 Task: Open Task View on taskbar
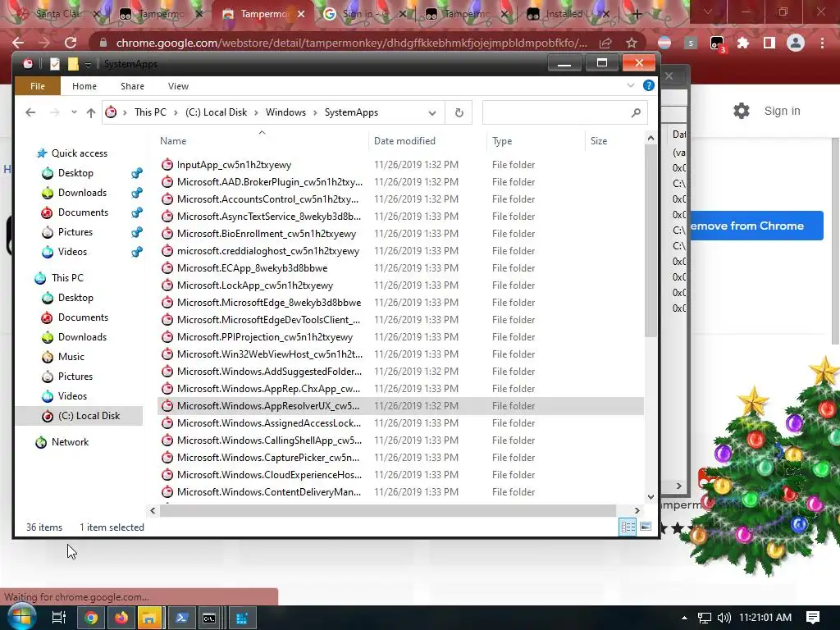pyautogui.click(x=59, y=618)
